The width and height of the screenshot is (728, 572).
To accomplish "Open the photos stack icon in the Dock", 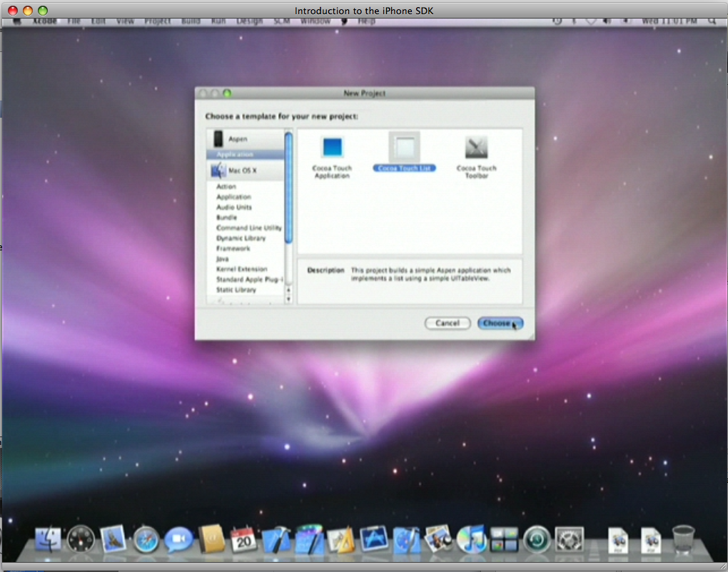I will (x=439, y=539).
